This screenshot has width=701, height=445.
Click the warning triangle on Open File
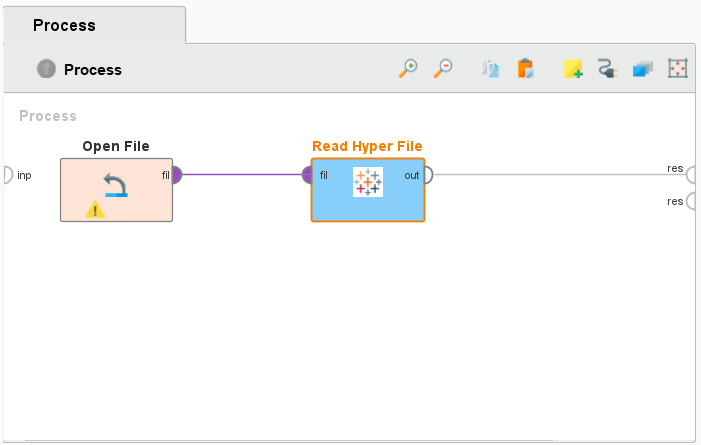(x=94, y=209)
